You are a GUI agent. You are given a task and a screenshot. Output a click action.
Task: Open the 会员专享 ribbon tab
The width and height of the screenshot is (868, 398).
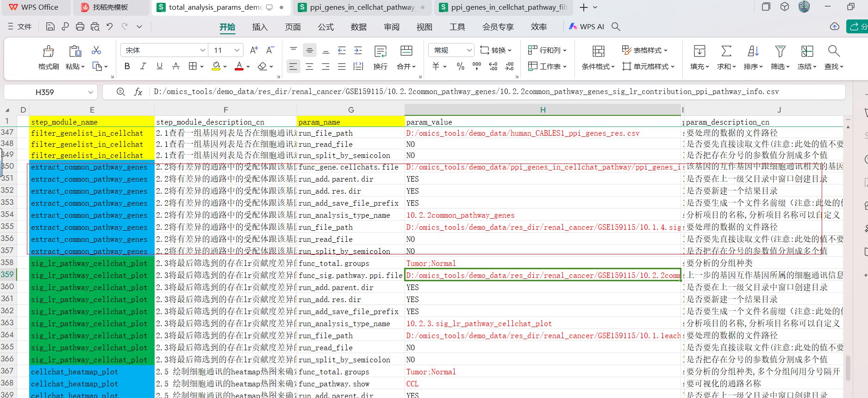498,27
